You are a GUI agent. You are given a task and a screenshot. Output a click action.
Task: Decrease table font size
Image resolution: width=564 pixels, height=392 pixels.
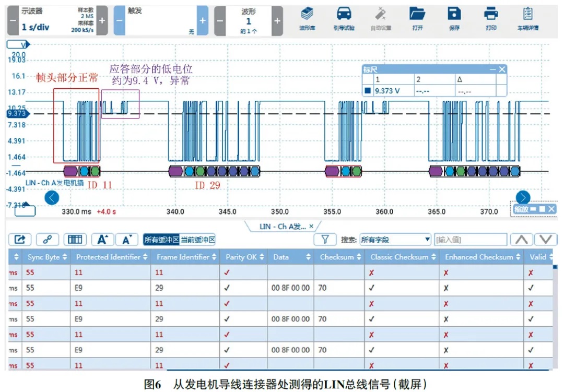[x=127, y=240]
